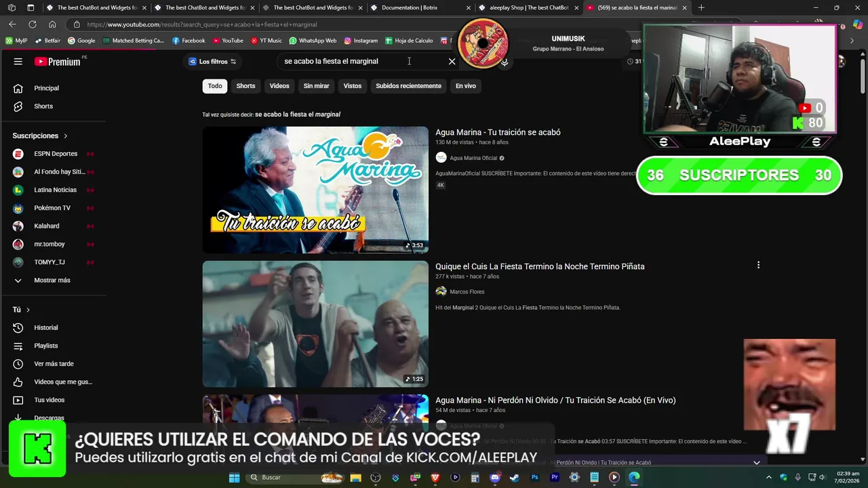The image size is (868, 488).
Task: Open the Quique el Cuis video thumbnail
Action: tap(315, 324)
